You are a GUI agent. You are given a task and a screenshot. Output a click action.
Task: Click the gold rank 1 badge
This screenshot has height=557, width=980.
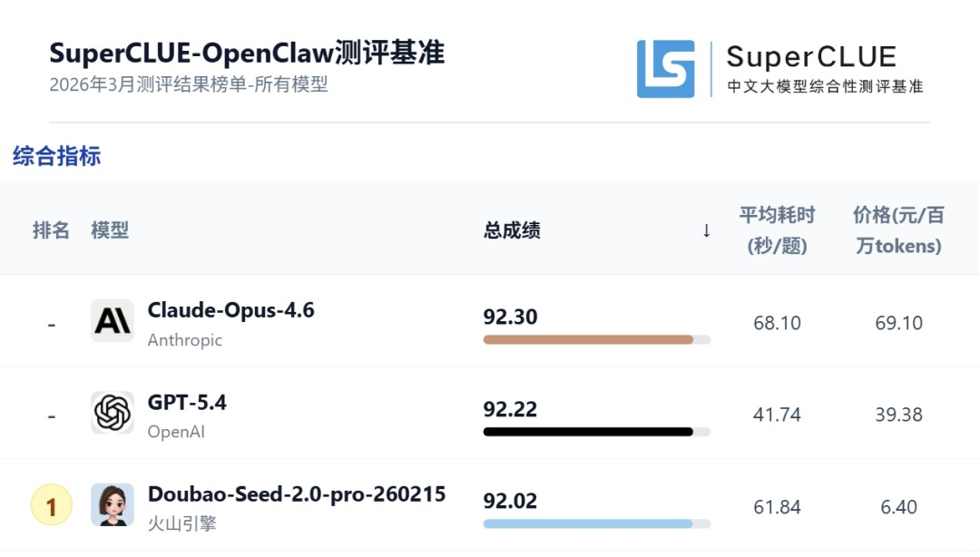pyautogui.click(x=52, y=506)
